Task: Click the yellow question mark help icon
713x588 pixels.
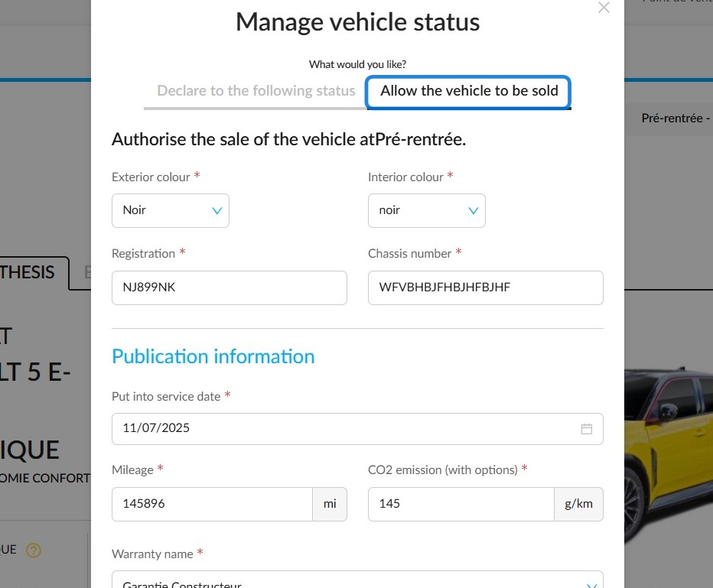Action: pyautogui.click(x=33, y=551)
